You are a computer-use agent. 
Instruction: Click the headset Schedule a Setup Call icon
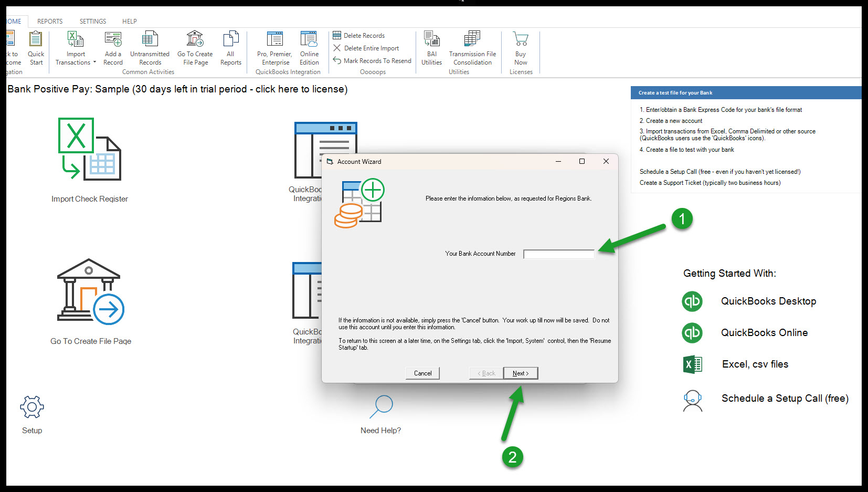click(693, 401)
